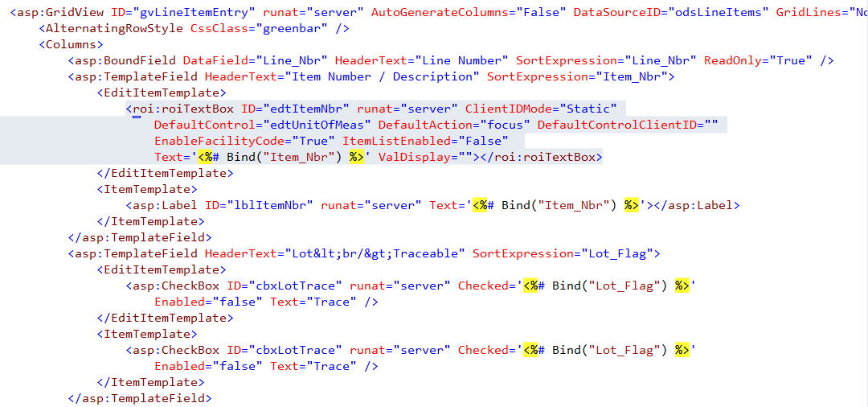Click the closing /roi:roiTextBox tag
The height and width of the screenshot is (407, 868).
pyautogui.click(x=542, y=158)
